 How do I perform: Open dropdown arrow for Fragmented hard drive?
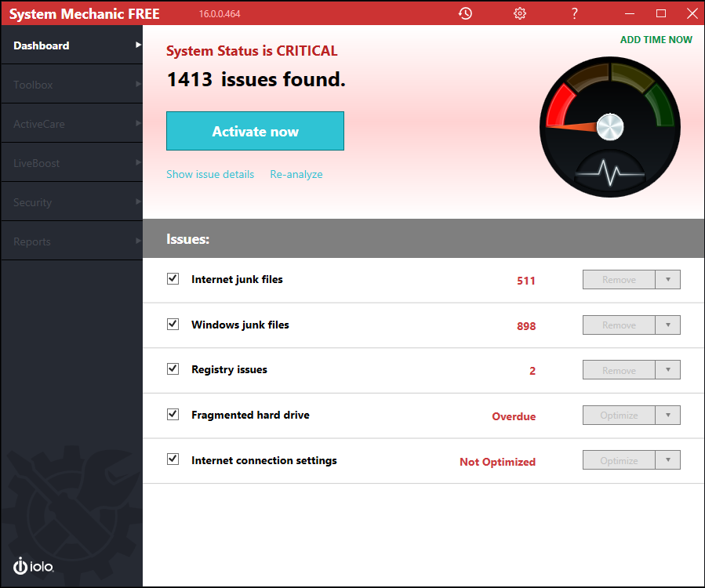pos(667,415)
